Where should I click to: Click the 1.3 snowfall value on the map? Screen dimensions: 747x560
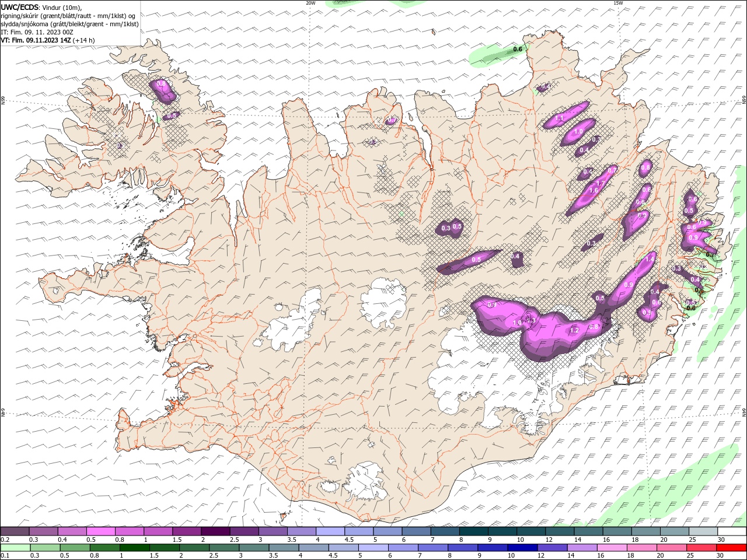pos(531,320)
